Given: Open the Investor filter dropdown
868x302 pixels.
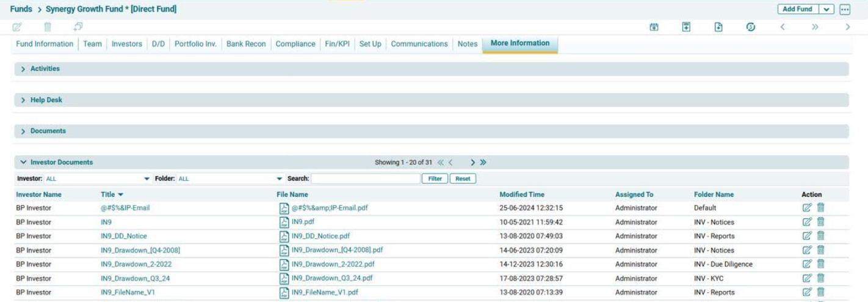Looking at the screenshot, I should tap(146, 179).
